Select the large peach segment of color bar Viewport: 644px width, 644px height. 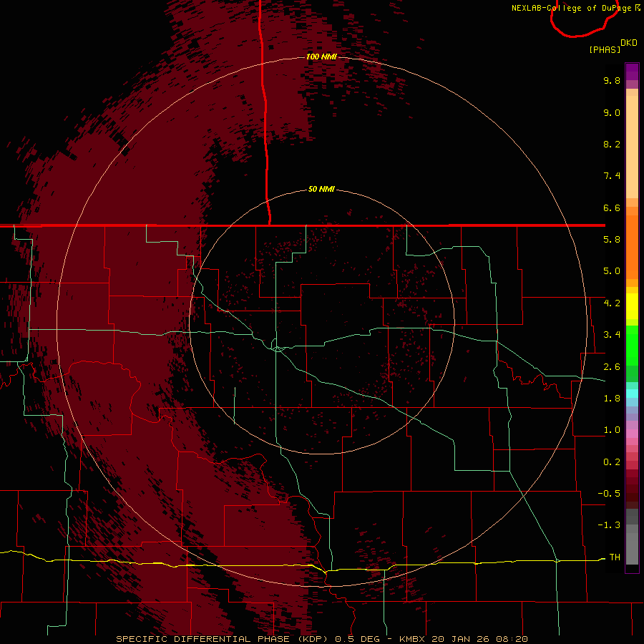[x=632, y=147]
